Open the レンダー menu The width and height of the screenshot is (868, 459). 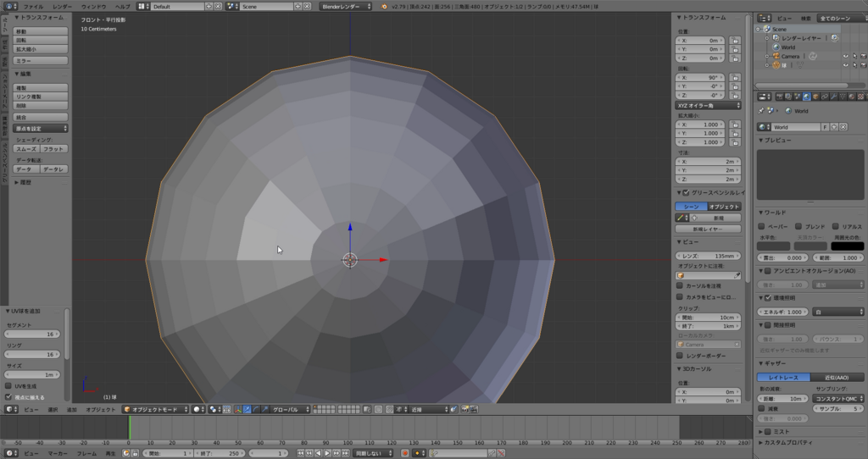(62, 7)
